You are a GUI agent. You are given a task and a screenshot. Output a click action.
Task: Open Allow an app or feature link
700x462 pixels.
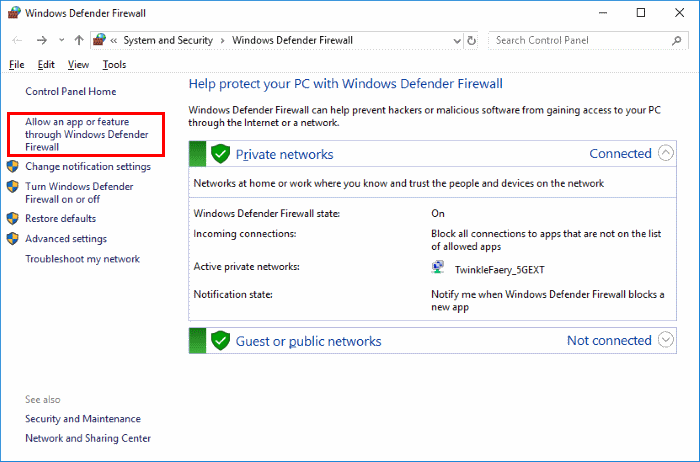tap(86, 134)
